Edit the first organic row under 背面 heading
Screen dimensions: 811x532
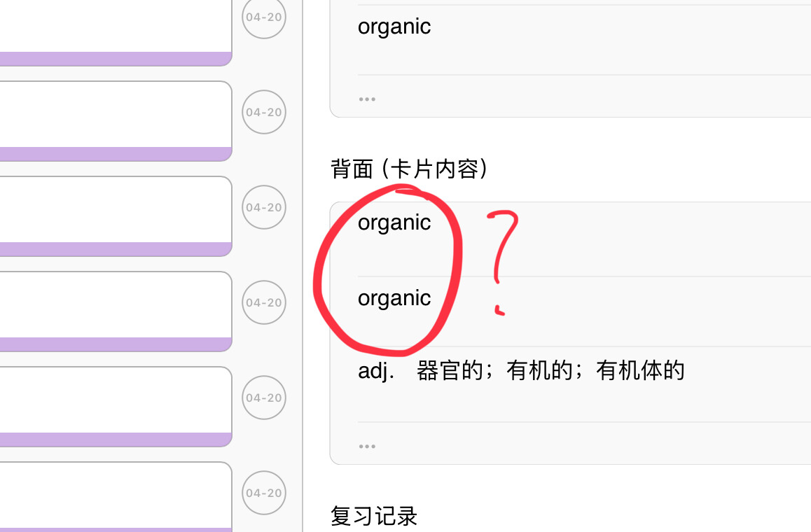[x=584, y=239]
